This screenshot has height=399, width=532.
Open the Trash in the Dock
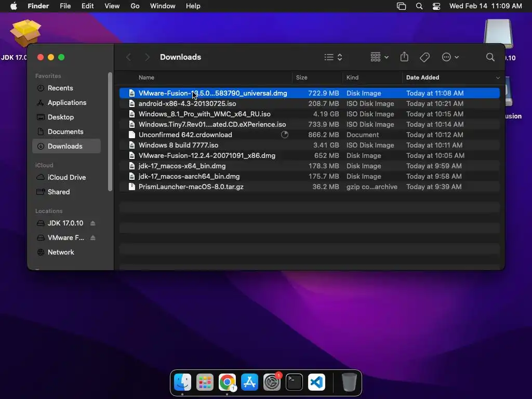[349, 382]
